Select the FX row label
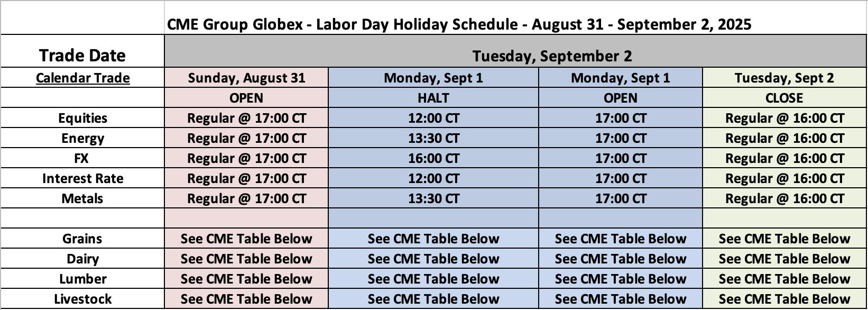This screenshot has height=310, width=868. click(81, 158)
